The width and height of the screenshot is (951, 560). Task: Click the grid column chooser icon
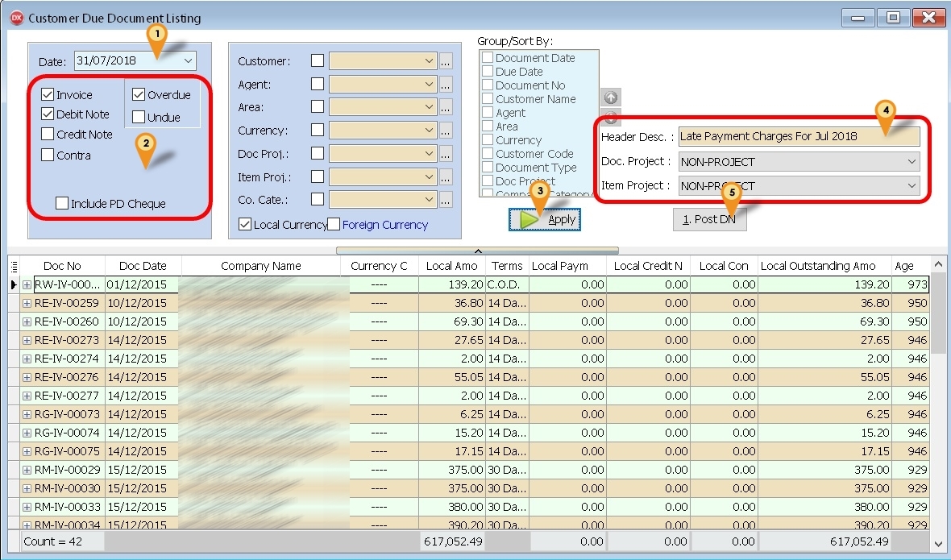point(13,266)
